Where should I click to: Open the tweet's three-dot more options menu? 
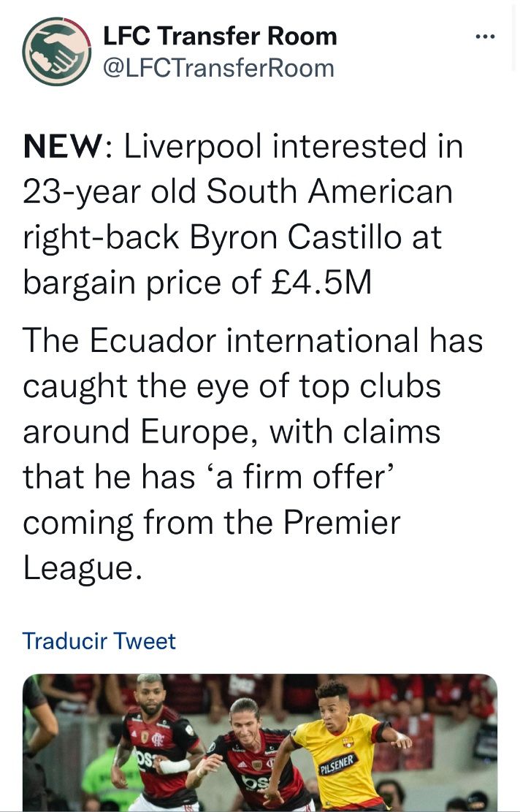(485, 36)
